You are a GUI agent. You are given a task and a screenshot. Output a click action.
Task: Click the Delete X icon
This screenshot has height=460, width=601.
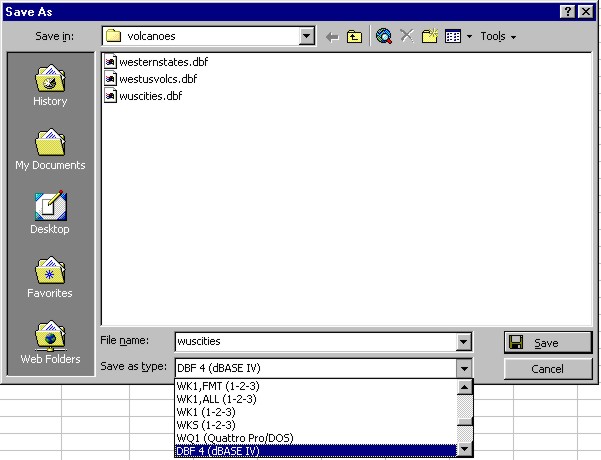click(407, 36)
